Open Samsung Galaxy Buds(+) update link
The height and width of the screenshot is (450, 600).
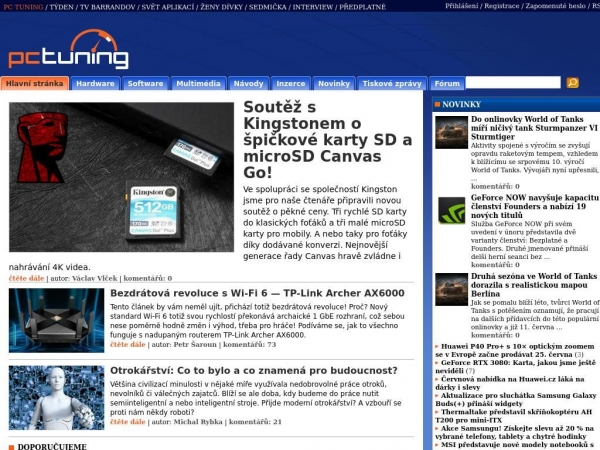pos(516,399)
